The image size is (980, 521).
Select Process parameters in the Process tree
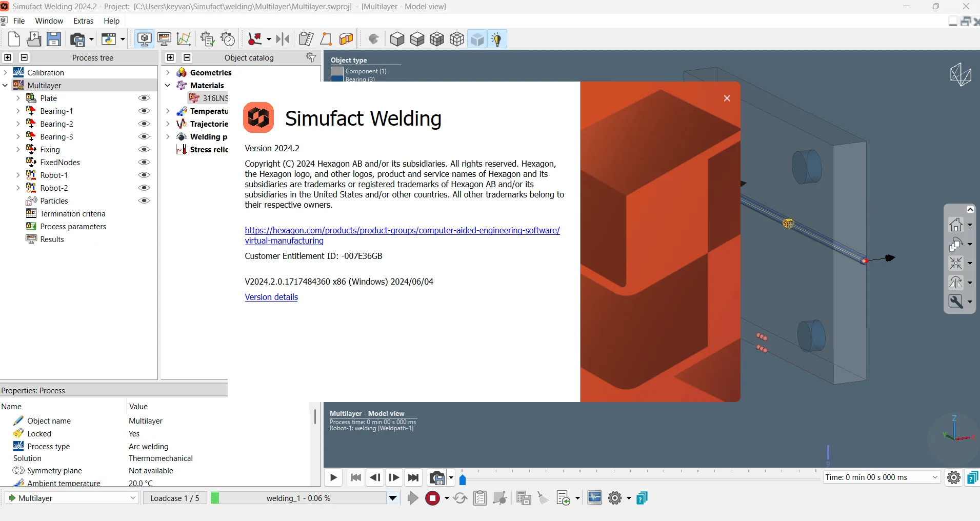pyautogui.click(x=73, y=226)
